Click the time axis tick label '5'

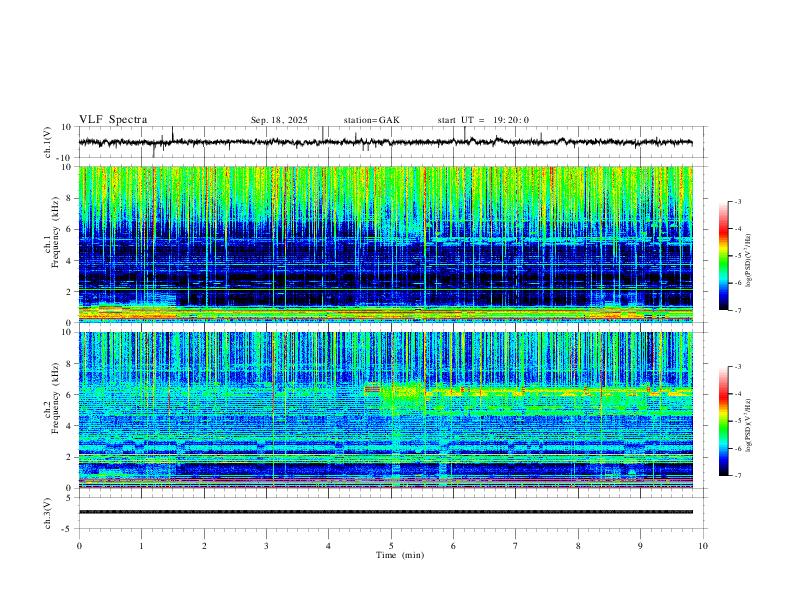pyautogui.click(x=391, y=546)
